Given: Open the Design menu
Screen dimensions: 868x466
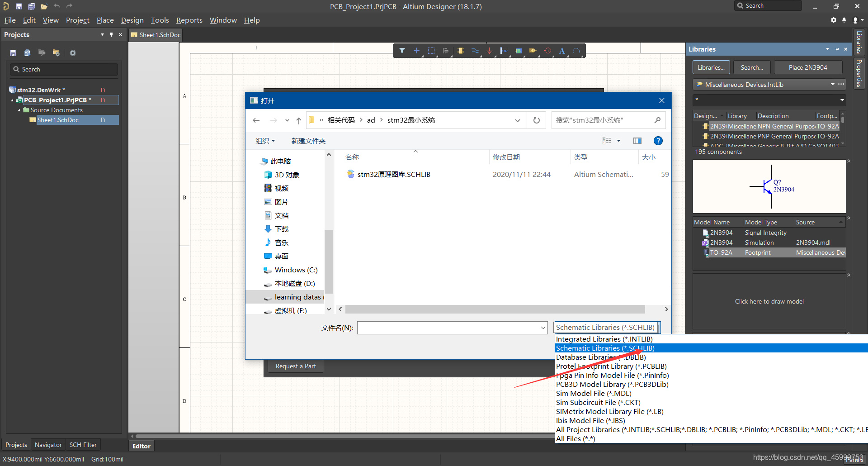Looking at the screenshot, I should [x=132, y=20].
